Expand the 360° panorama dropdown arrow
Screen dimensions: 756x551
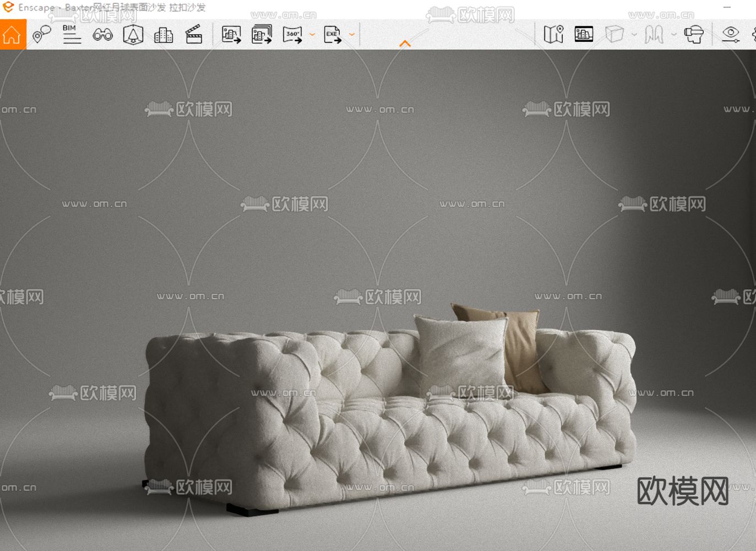tap(312, 35)
